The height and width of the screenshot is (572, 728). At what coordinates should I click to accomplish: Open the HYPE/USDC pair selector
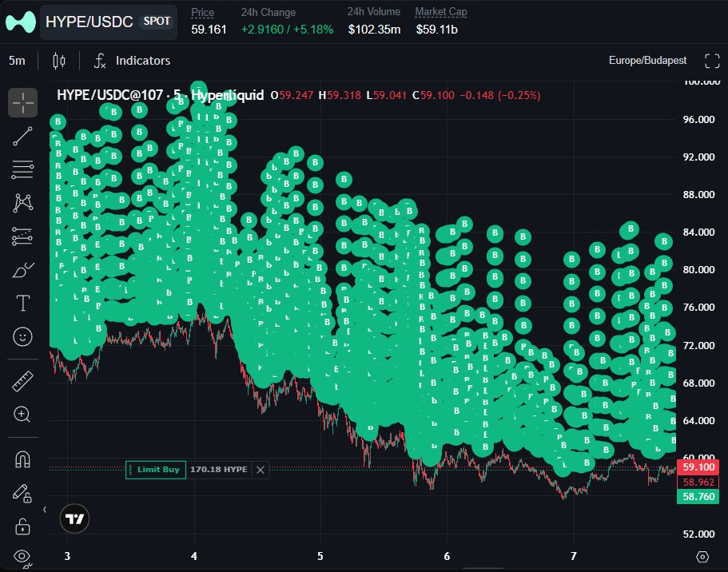[x=108, y=22]
